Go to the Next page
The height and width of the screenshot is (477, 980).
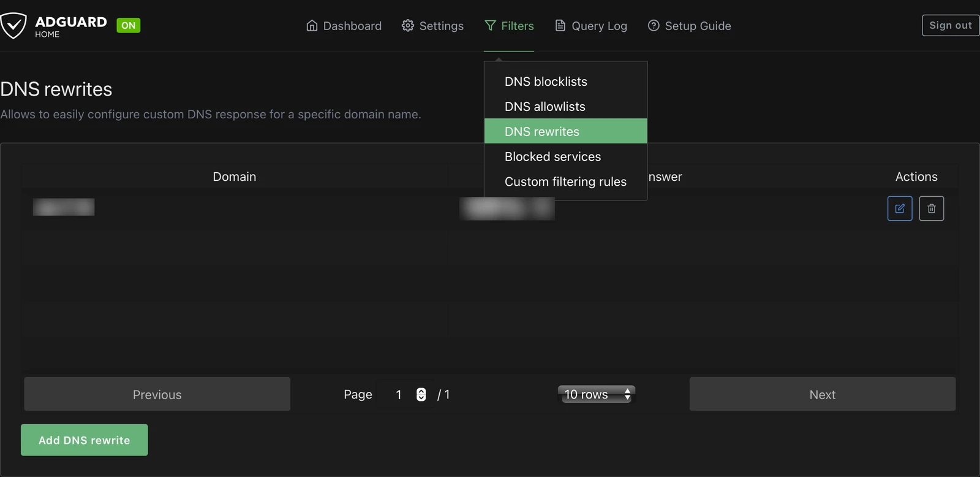click(x=823, y=394)
